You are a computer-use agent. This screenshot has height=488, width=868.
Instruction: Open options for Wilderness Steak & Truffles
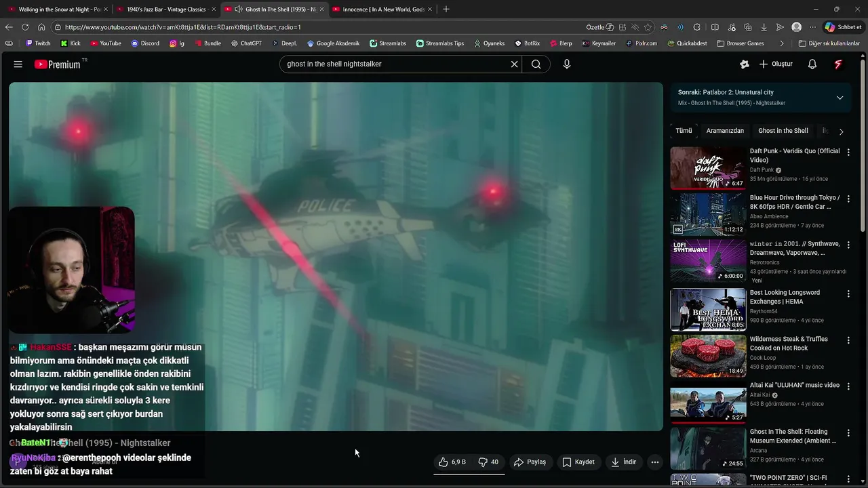click(848, 340)
